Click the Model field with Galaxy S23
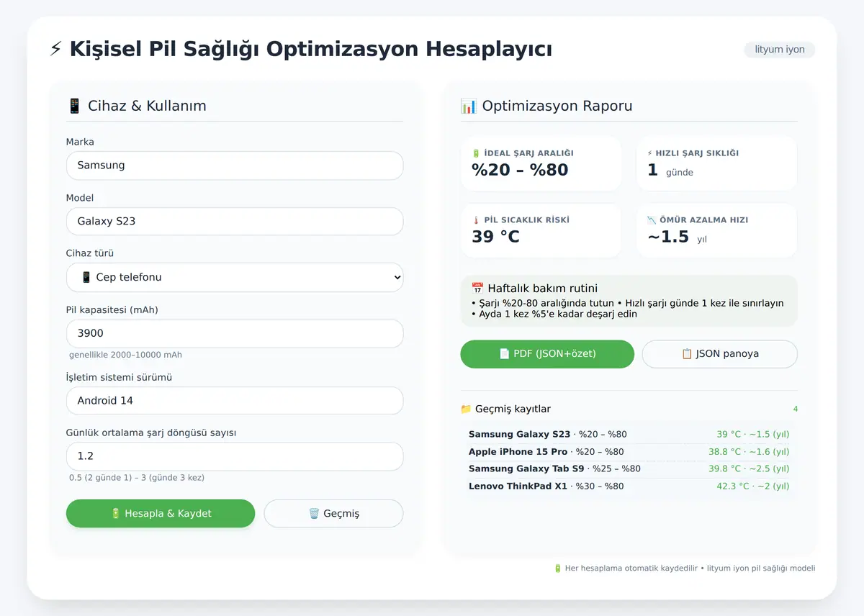This screenshot has height=616, width=864. pyautogui.click(x=235, y=222)
